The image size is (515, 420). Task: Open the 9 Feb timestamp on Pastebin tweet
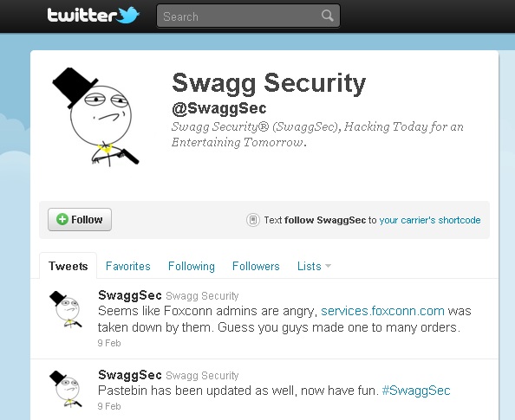(109, 406)
